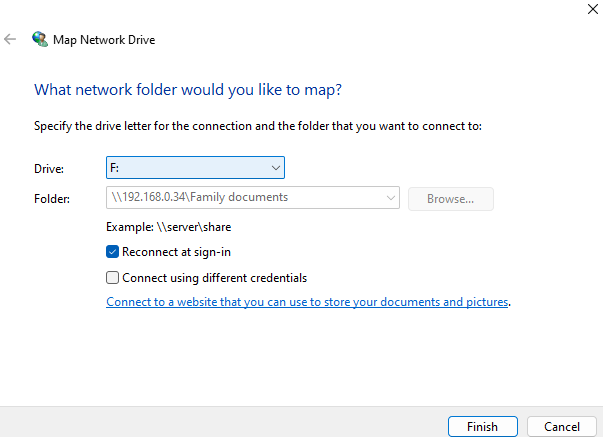603x437 pixels.
Task: Click the 'What network folder' heading
Action: point(188,90)
